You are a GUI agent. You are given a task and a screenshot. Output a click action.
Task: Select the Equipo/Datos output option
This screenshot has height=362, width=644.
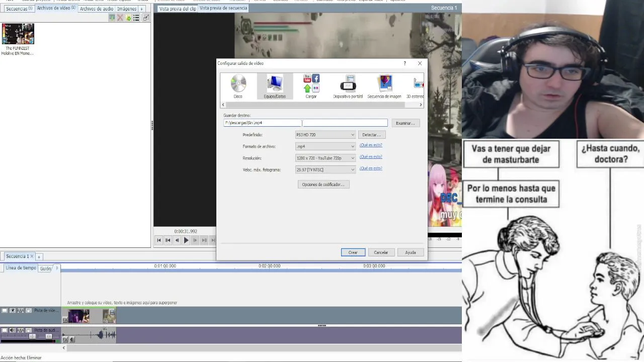[x=275, y=86]
